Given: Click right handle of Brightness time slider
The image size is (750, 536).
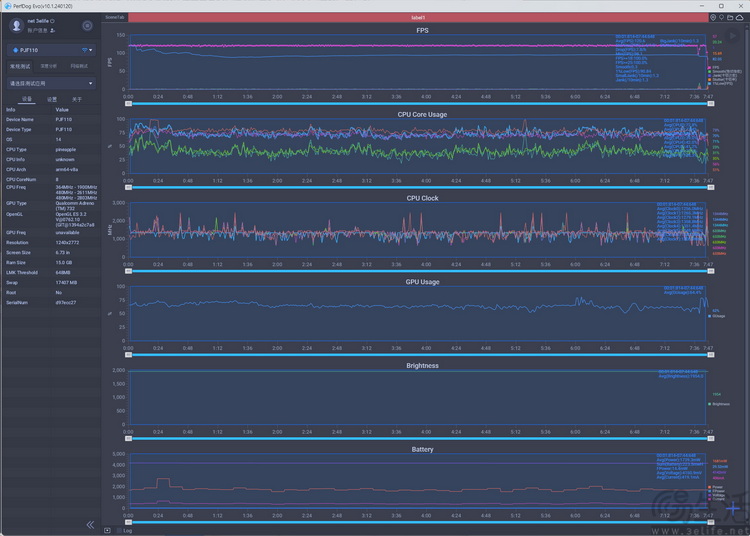Looking at the screenshot, I should point(711,438).
